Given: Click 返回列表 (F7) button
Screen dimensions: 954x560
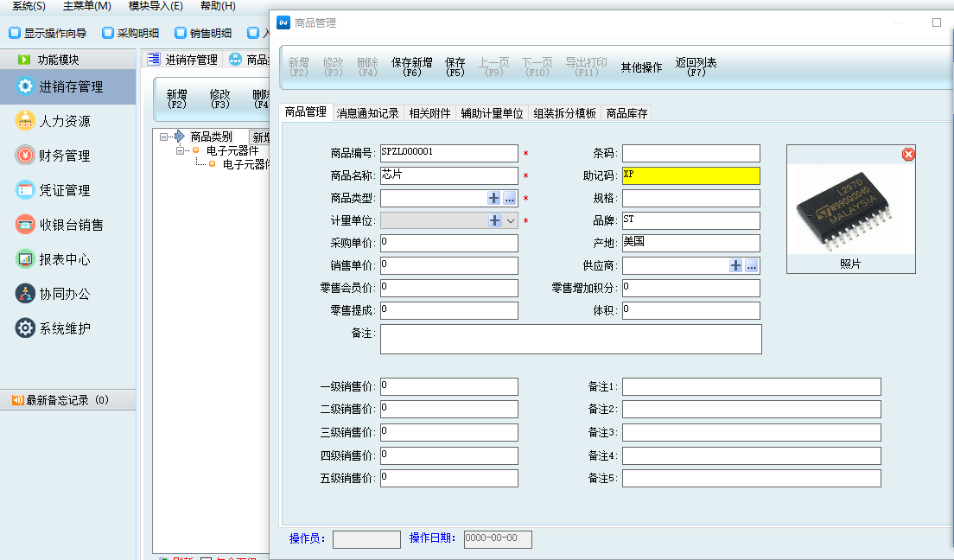Looking at the screenshot, I should pyautogui.click(x=696, y=67).
